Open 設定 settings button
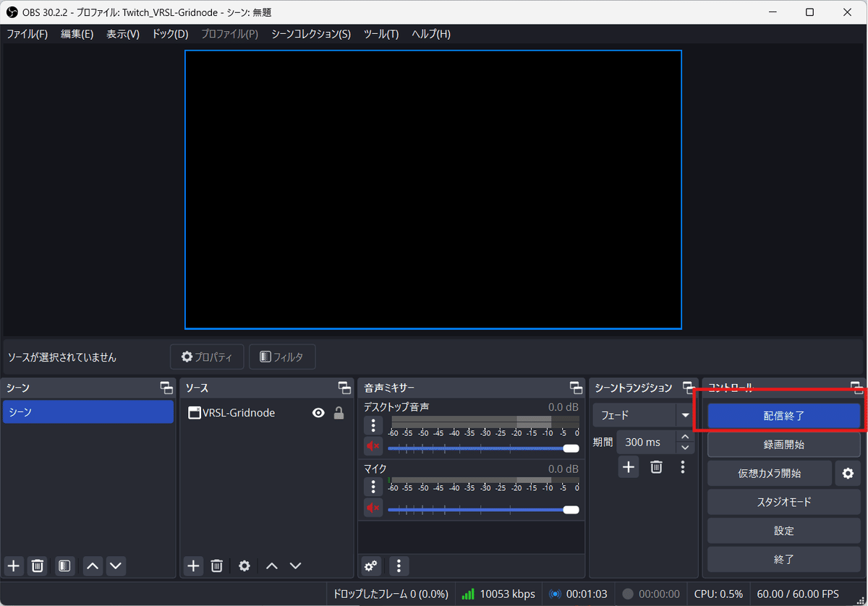The width and height of the screenshot is (868, 606). pyautogui.click(x=784, y=531)
